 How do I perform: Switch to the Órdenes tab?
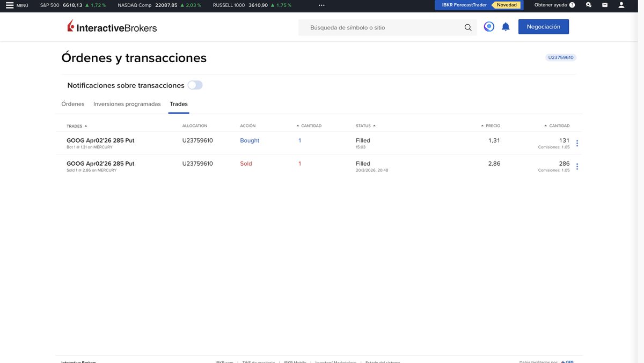(x=73, y=104)
